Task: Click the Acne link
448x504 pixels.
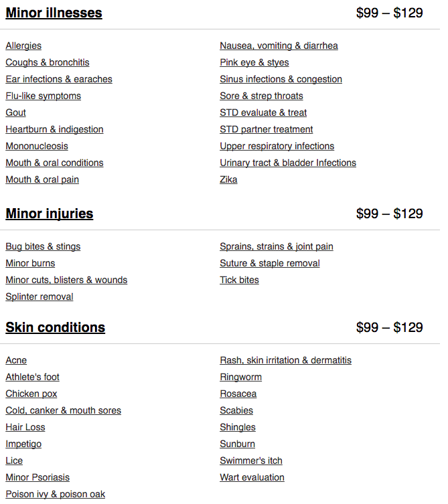Action: tap(16, 360)
